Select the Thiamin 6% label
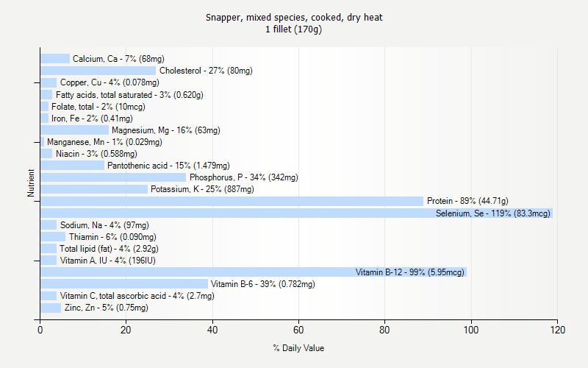The width and height of the screenshot is (588, 368). pos(112,237)
